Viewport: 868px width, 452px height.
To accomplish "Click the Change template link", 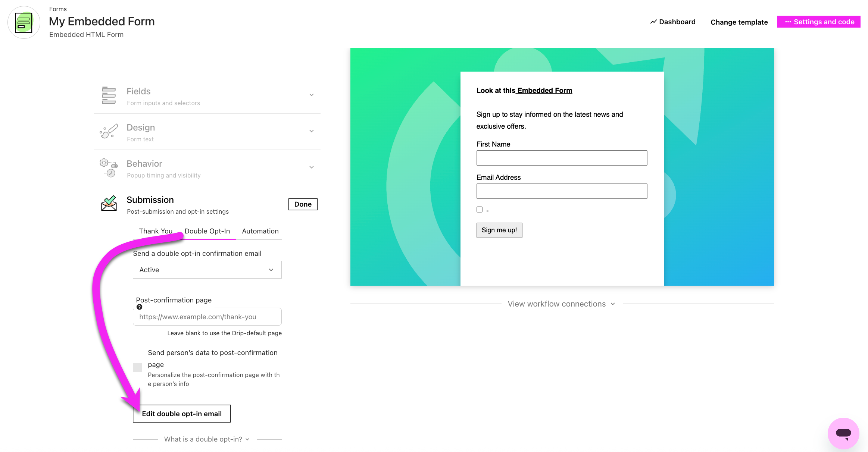I will click(739, 22).
